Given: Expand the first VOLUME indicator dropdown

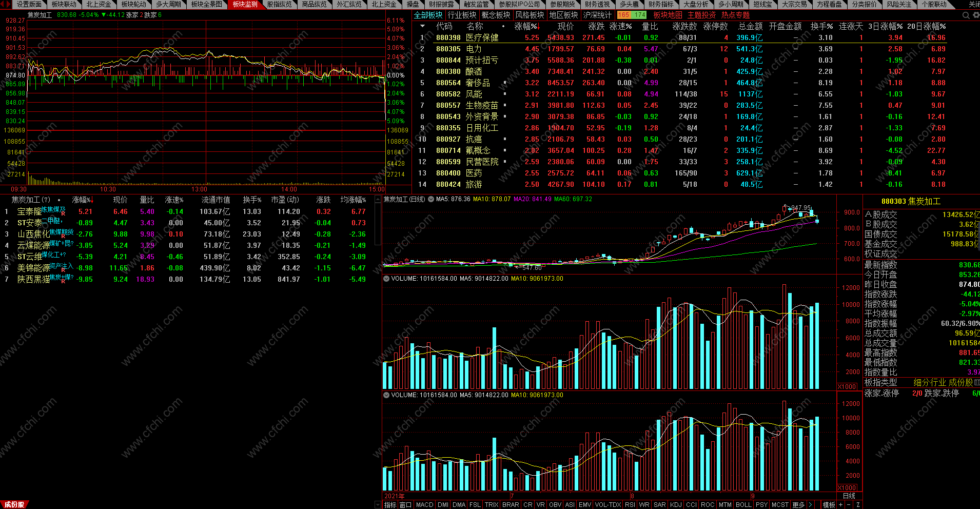Looking at the screenshot, I should click(386, 279).
